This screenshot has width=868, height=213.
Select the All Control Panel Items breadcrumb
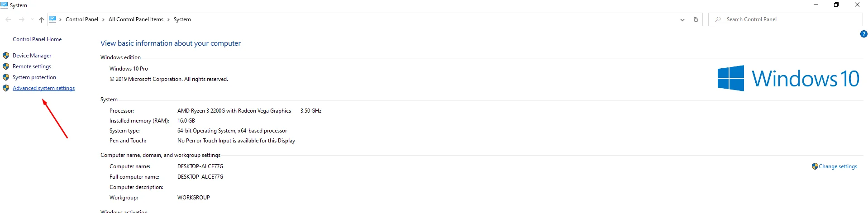click(x=136, y=19)
